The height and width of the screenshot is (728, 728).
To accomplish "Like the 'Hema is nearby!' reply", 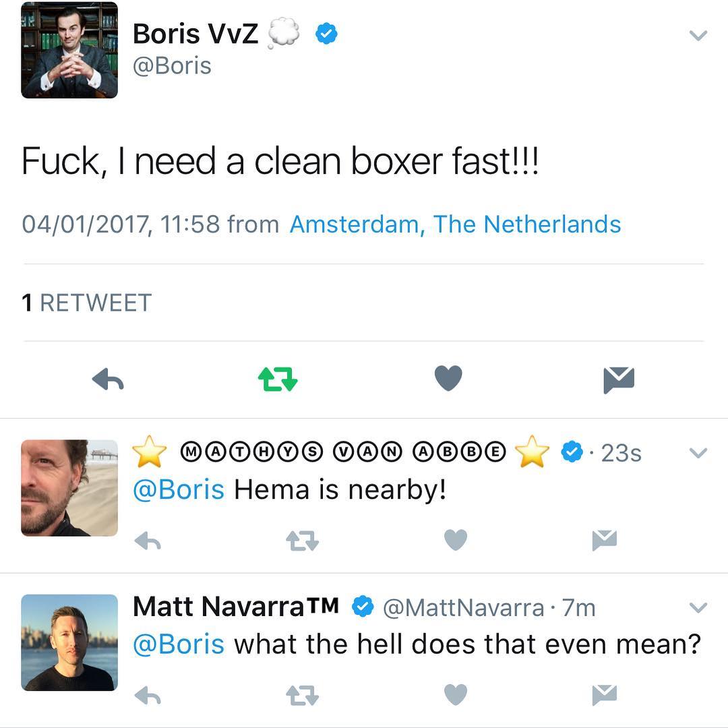I will (x=456, y=540).
